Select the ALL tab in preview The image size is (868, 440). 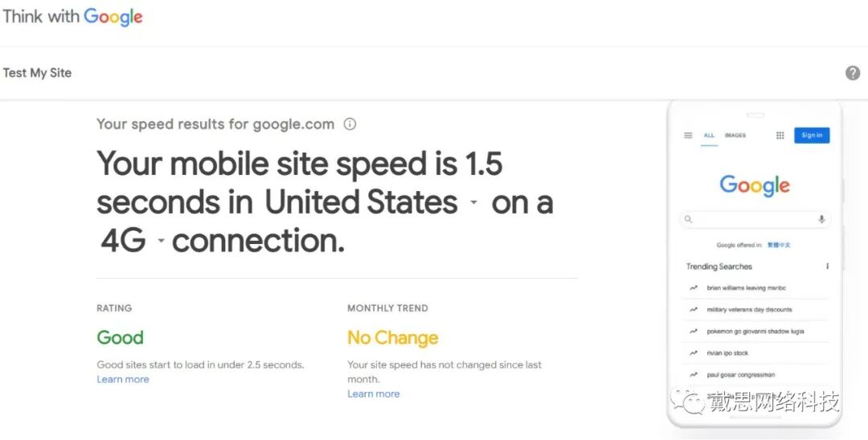point(709,136)
